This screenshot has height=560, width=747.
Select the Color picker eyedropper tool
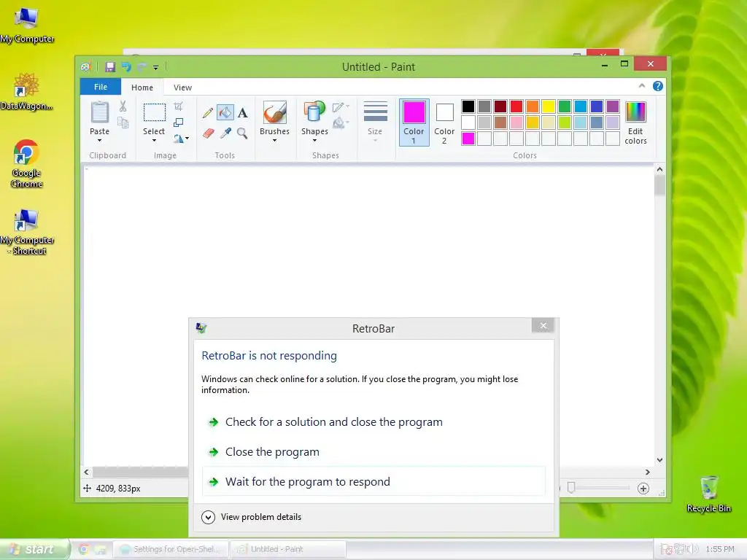(225, 133)
